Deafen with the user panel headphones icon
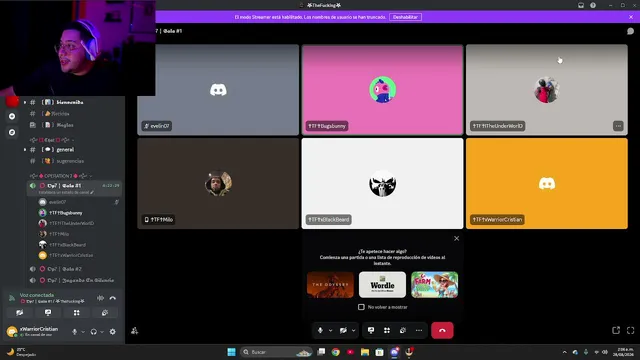The image size is (640, 360). tap(93, 332)
